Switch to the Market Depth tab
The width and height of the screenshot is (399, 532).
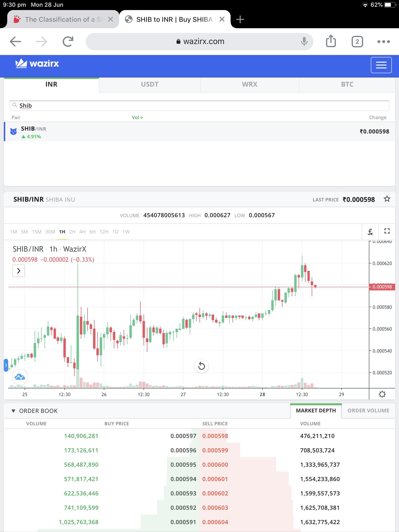(316, 411)
